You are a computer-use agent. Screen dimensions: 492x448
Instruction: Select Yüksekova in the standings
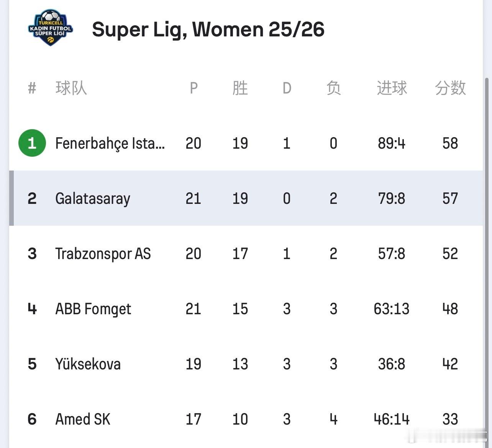click(x=88, y=364)
